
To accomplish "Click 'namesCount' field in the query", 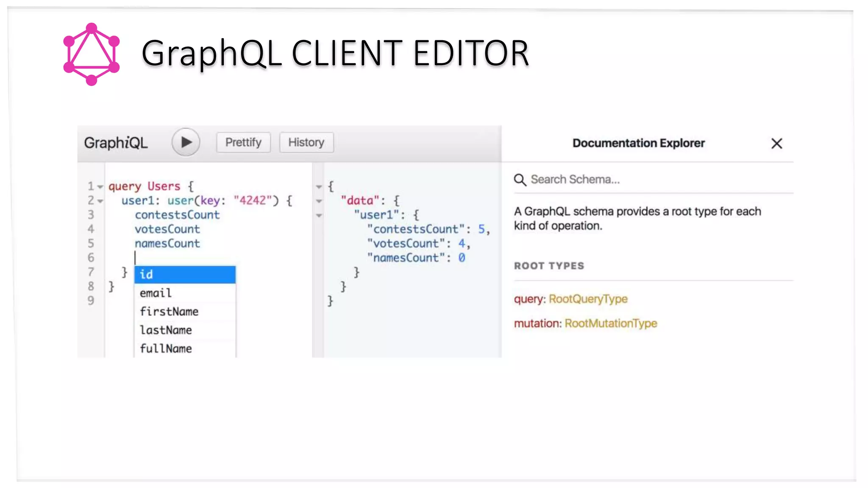I will pyautogui.click(x=167, y=244).
